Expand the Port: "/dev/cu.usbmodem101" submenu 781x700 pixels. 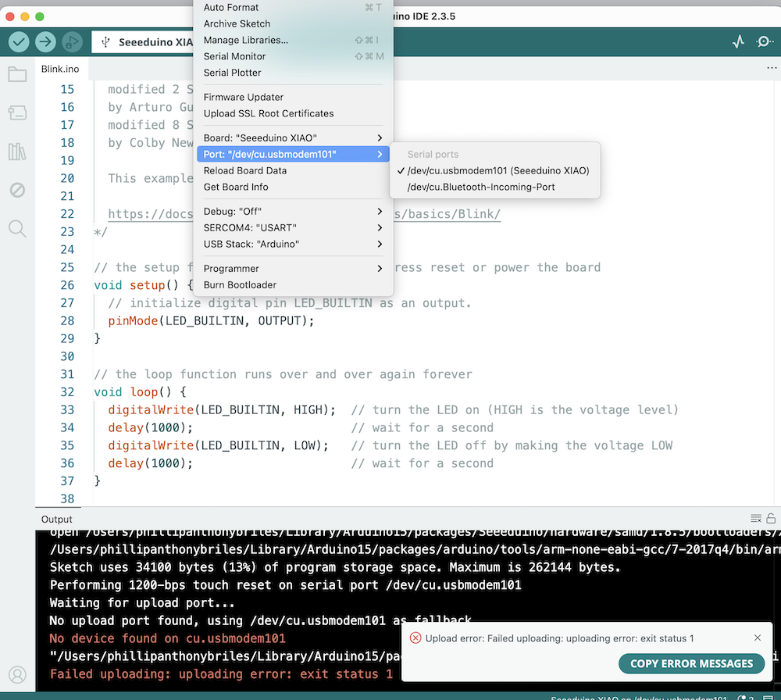pos(293,154)
